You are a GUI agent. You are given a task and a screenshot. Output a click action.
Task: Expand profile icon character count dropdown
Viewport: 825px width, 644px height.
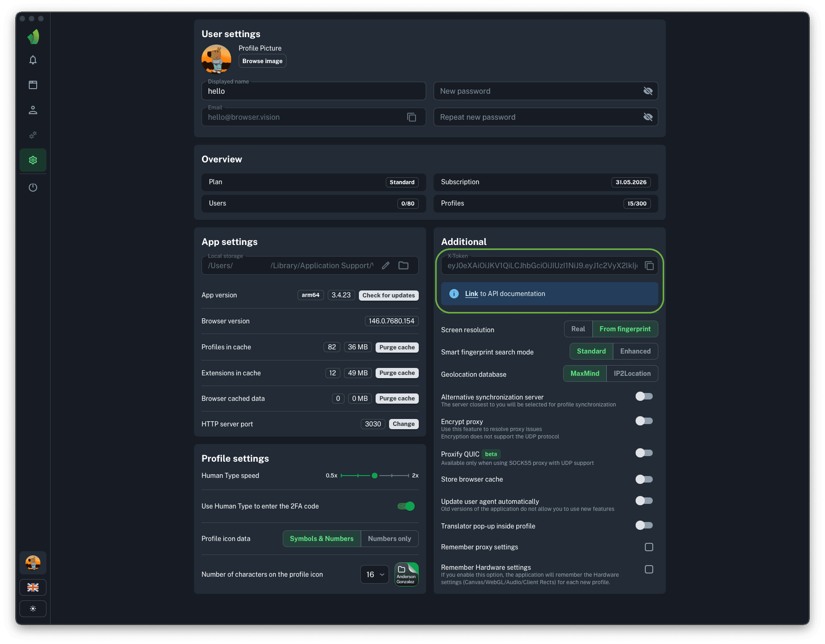coord(375,574)
